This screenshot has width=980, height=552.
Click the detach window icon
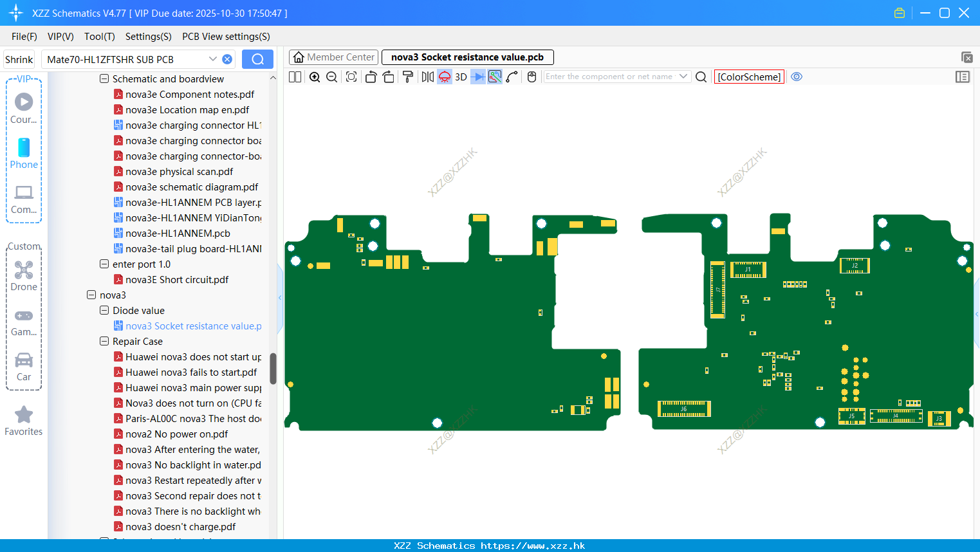[966, 57]
